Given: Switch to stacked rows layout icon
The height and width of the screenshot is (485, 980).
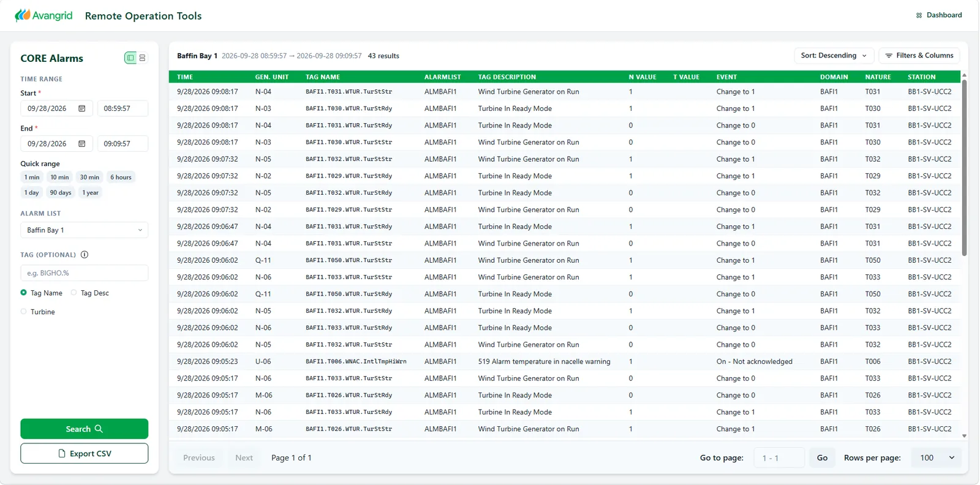Looking at the screenshot, I should [142, 58].
